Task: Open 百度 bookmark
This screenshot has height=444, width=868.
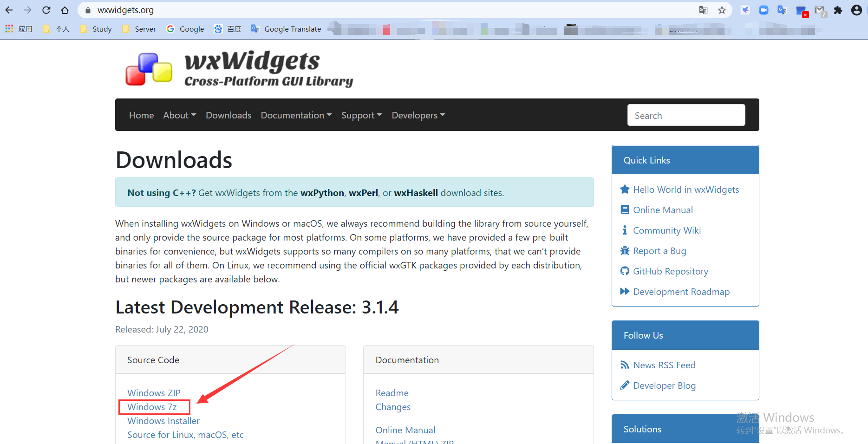Action: tap(228, 29)
